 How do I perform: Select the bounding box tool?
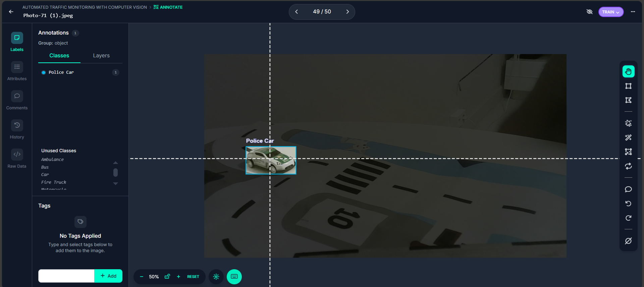click(628, 86)
